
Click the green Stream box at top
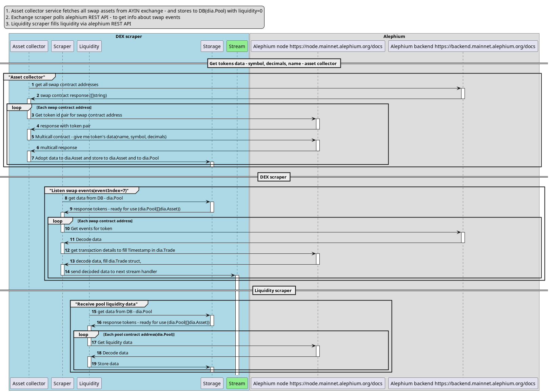pyautogui.click(x=237, y=46)
